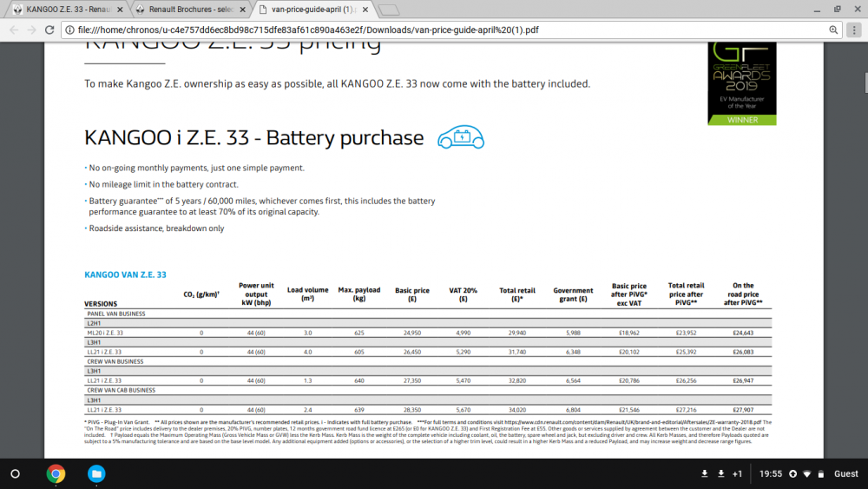Click the £27,907 on the road price
Image resolution: width=868 pixels, height=489 pixels.
[743, 410]
